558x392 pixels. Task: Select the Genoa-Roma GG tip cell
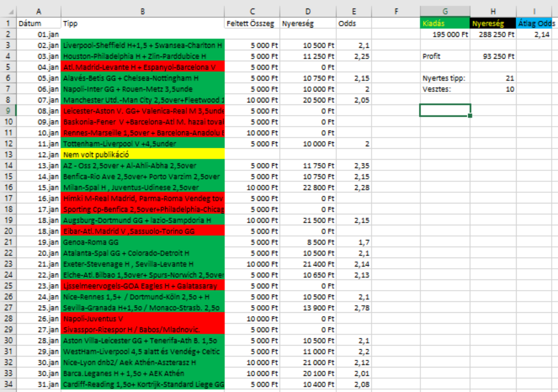(x=142, y=242)
